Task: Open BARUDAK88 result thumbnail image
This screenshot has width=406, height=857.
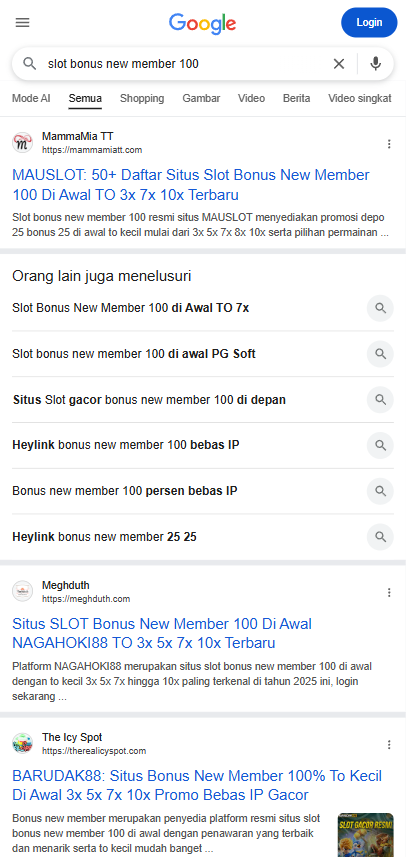Action: point(366,835)
